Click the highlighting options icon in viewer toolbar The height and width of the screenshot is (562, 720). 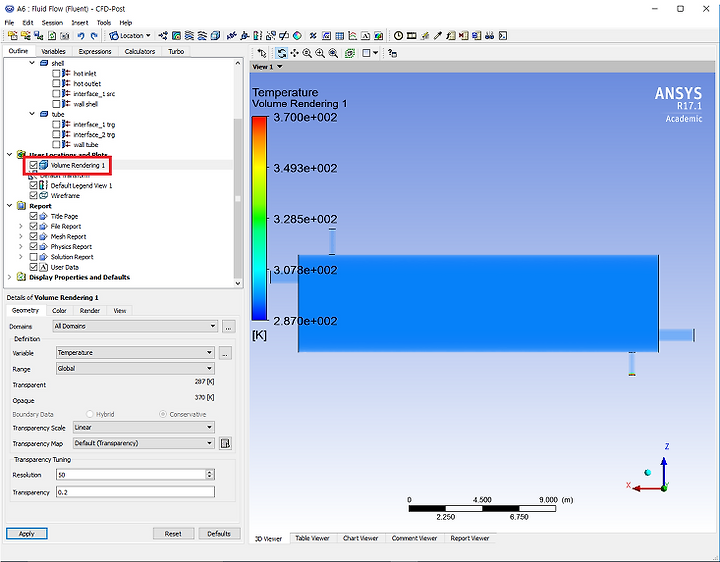pos(392,53)
